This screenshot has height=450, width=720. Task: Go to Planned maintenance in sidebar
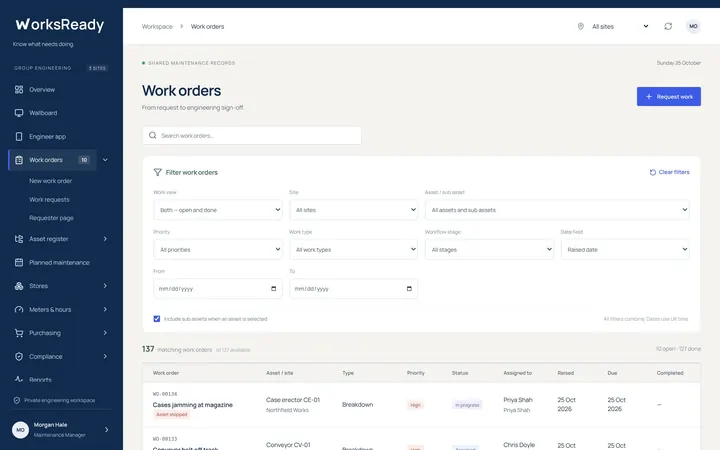click(x=59, y=263)
